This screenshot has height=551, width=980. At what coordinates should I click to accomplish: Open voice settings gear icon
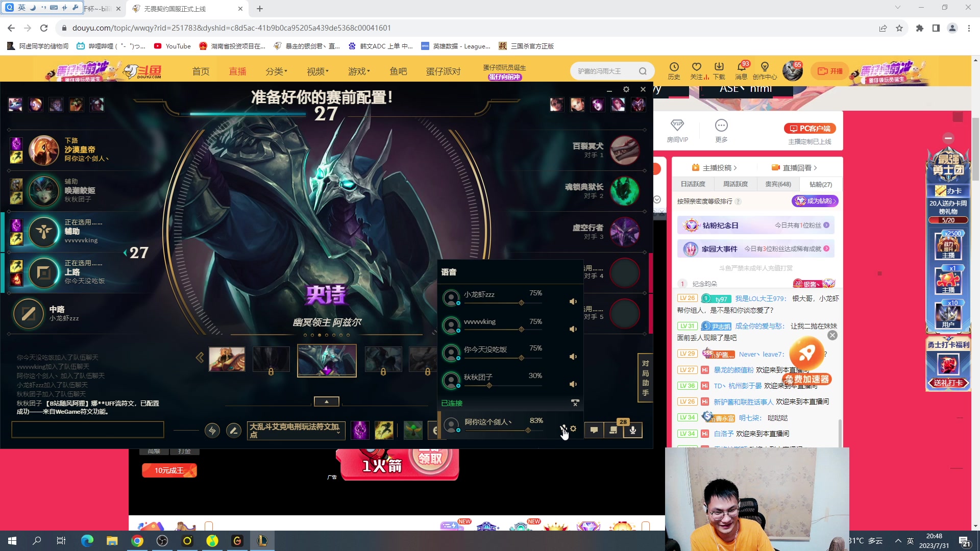coord(573,429)
